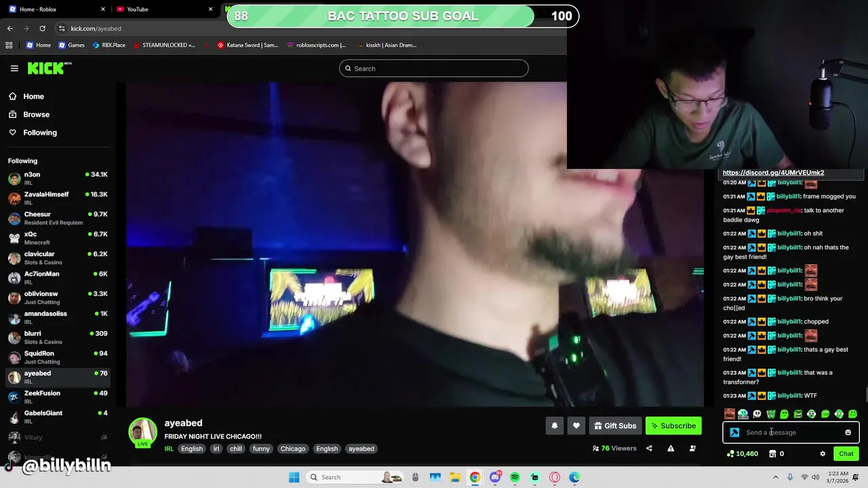Image resolution: width=868 pixels, height=488 pixels.
Task: Click the share stream icon
Action: pyautogui.click(x=649, y=448)
